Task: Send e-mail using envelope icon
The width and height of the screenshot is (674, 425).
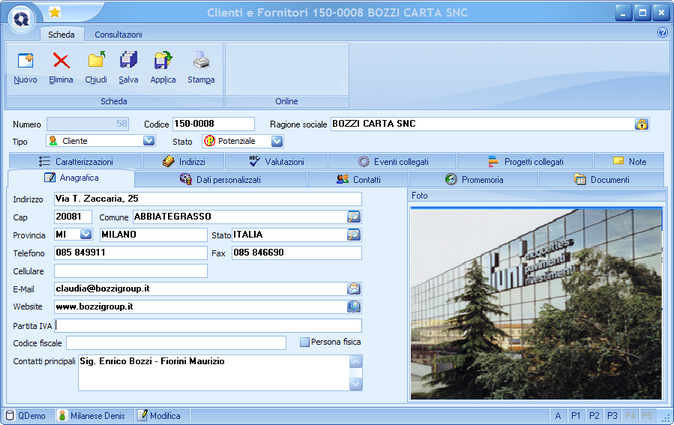Action: click(x=353, y=289)
